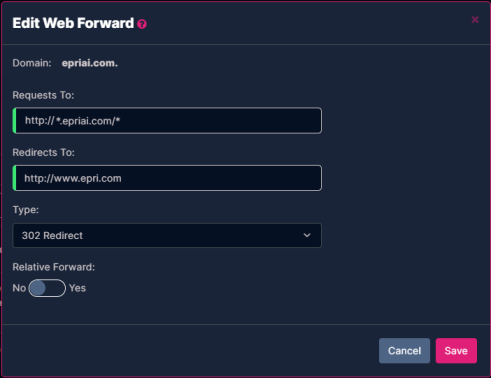This screenshot has width=491, height=379.
Task: Click the Domain label text
Action: pos(32,63)
